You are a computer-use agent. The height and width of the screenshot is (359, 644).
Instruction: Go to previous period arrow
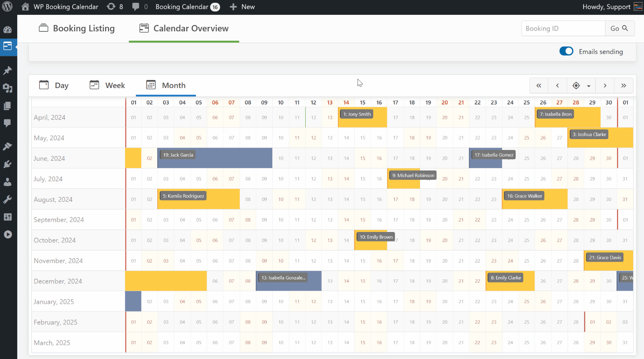pyautogui.click(x=558, y=85)
